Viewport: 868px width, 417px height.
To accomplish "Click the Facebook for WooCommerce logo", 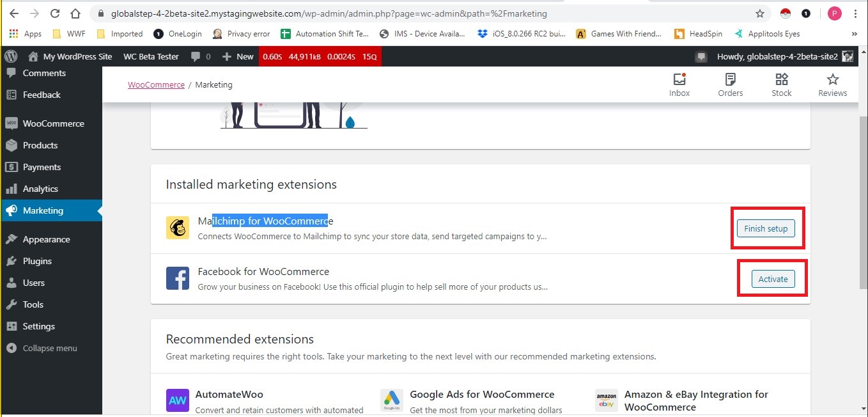I will click(x=178, y=278).
